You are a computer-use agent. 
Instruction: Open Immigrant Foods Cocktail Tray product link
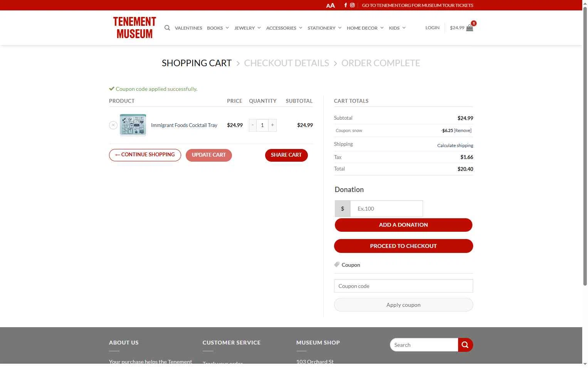tap(184, 125)
